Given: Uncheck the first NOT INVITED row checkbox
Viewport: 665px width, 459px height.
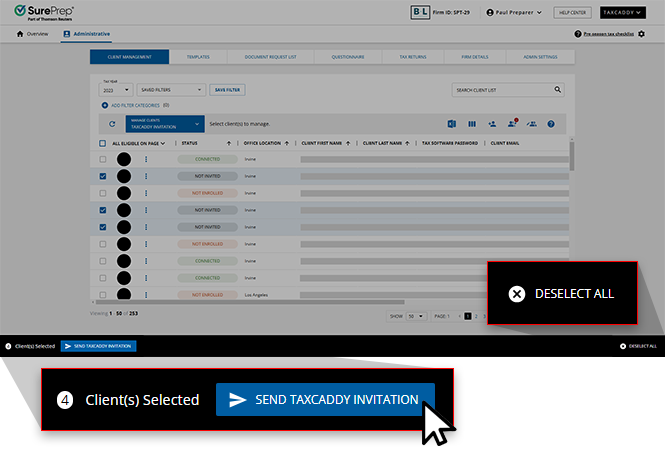Looking at the screenshot, I should [x=103, y=176].
